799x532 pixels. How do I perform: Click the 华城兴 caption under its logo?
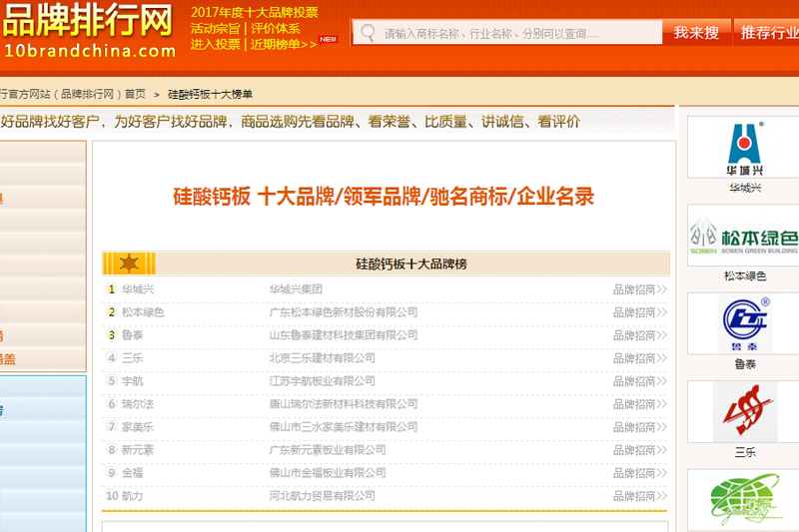745,188
